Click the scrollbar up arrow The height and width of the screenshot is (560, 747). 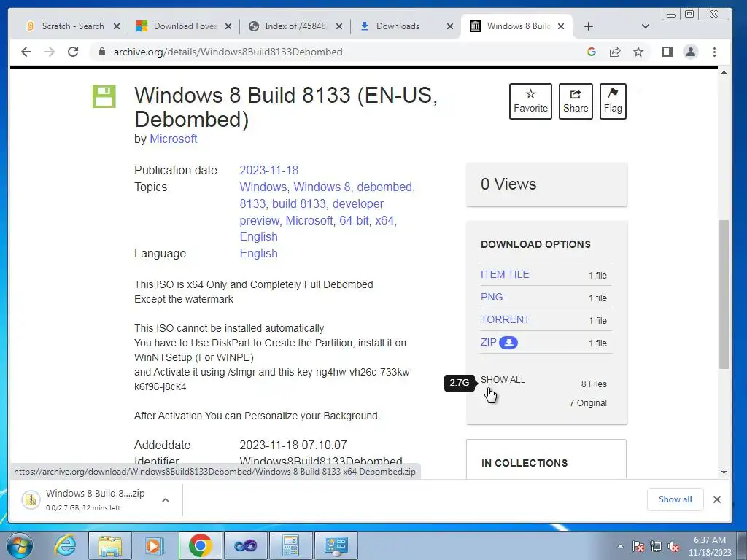724,72
